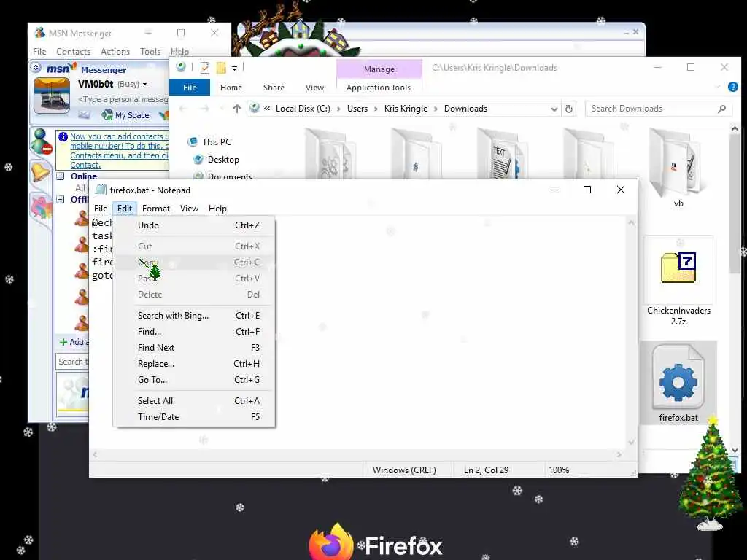Select the ChickenInvaders 2.7z archive icon
The image size is (747, 560).
(678, 268)
